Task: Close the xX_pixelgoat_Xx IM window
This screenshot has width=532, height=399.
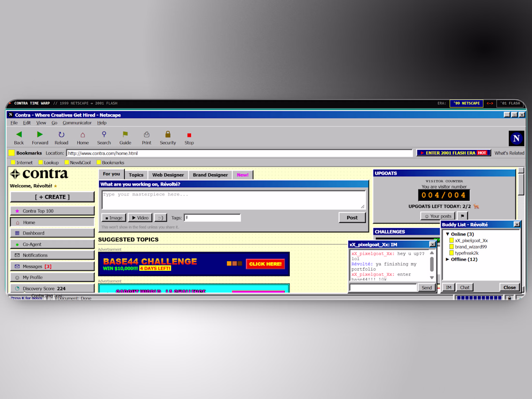Action: [432, 244]
